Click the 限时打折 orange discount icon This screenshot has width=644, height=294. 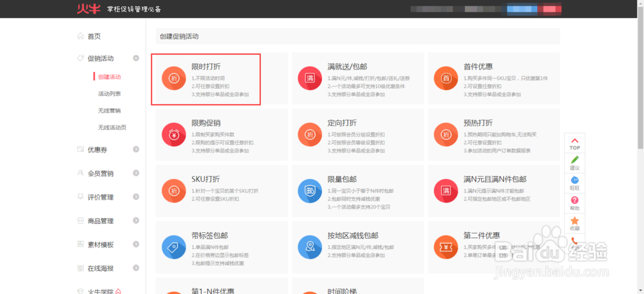(x=174, y=78)
